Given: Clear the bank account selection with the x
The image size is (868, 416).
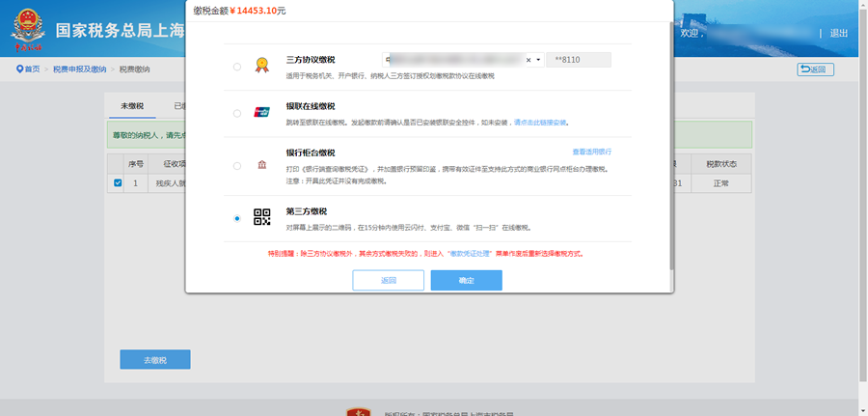Looking at the screenshot, I should point(528,60).
